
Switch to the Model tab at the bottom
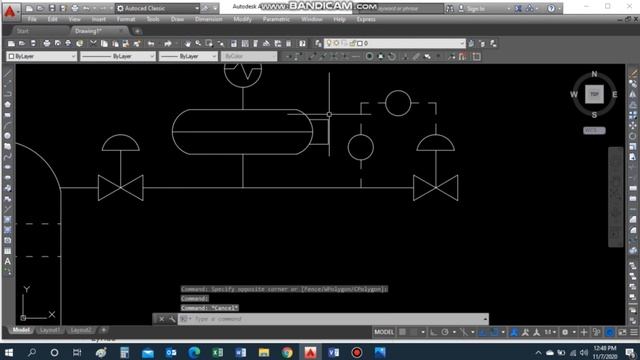coord(21,330)
